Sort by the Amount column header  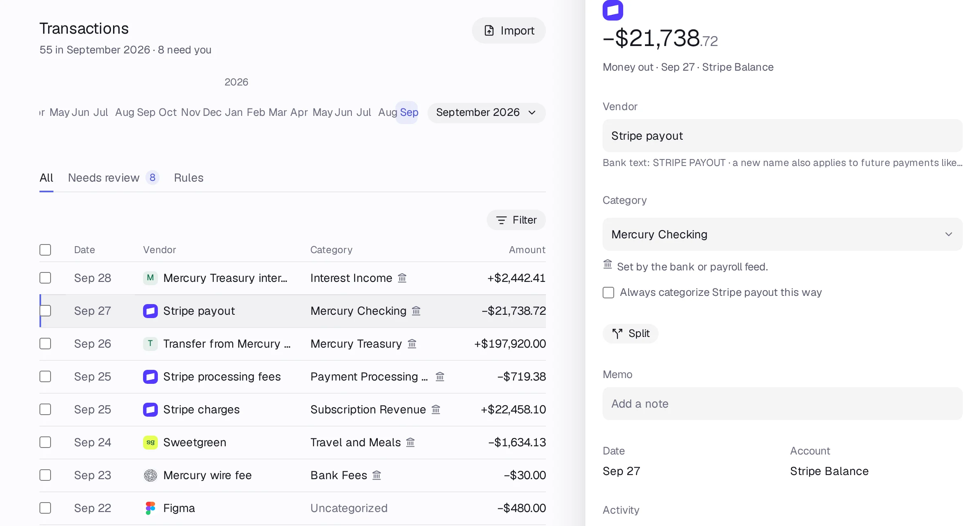527,250
